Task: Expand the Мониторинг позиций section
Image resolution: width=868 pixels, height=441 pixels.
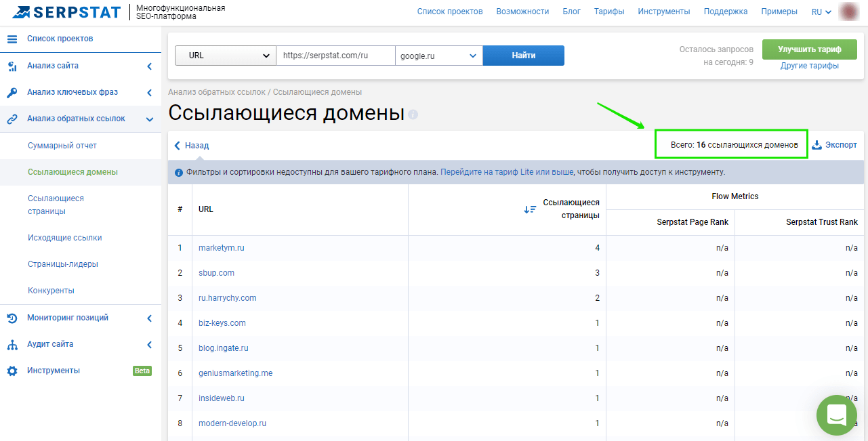Action: (x=149, y=318)
